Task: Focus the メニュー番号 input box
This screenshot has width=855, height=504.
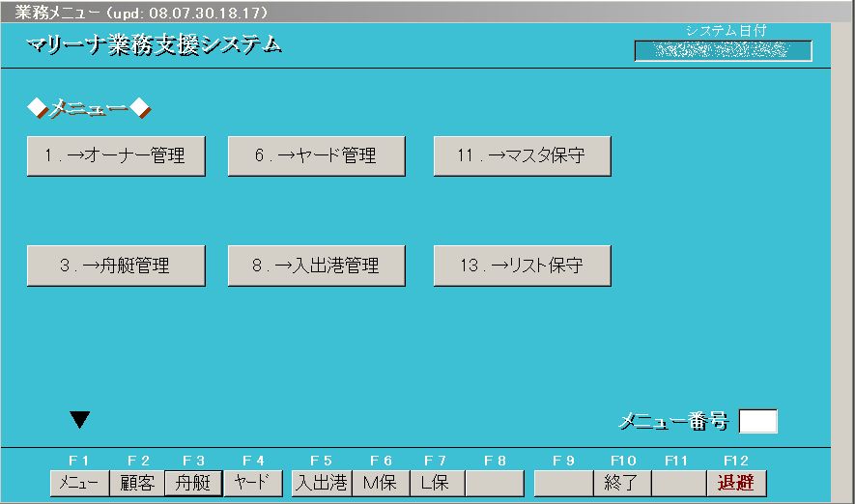Action: 757,422
